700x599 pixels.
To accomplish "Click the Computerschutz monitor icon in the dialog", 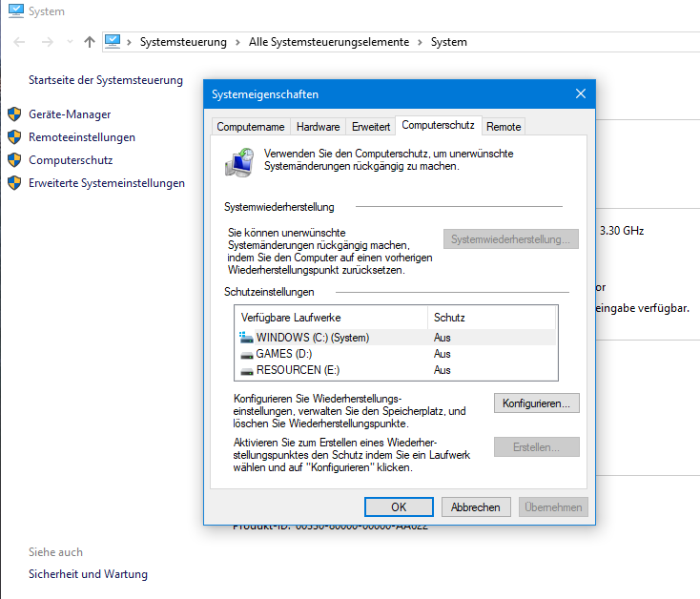I will (239, 162).
